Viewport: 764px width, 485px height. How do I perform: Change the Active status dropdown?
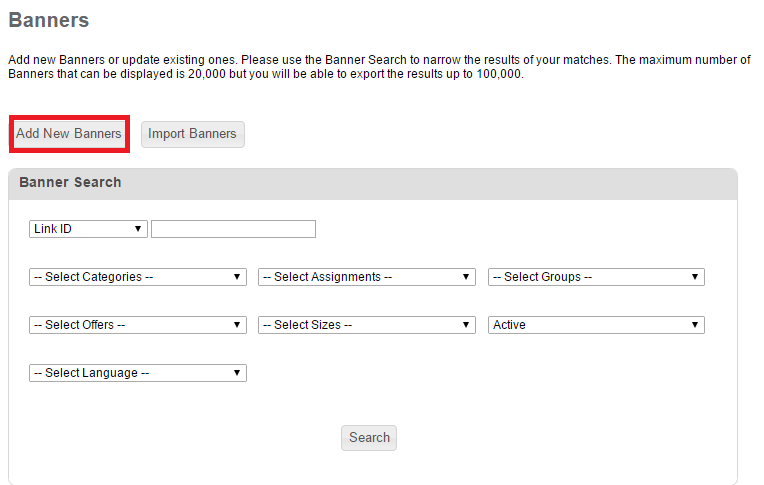(596, 325)
